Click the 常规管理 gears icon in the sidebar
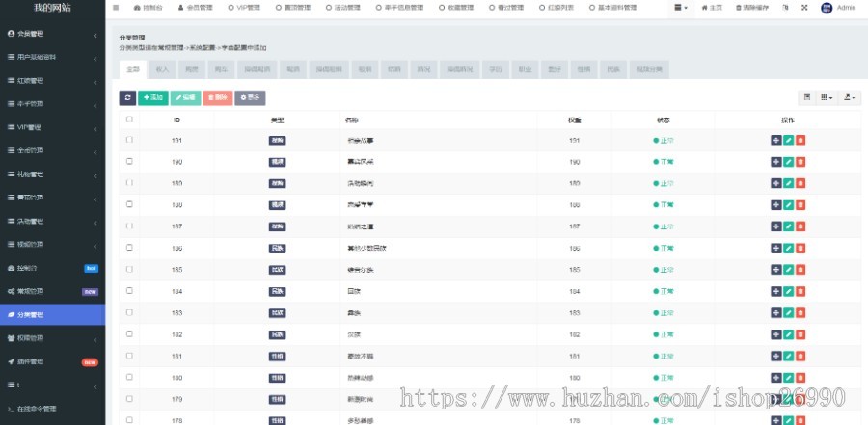Screen dimensions: 868x425 click(x=11, y=291)
